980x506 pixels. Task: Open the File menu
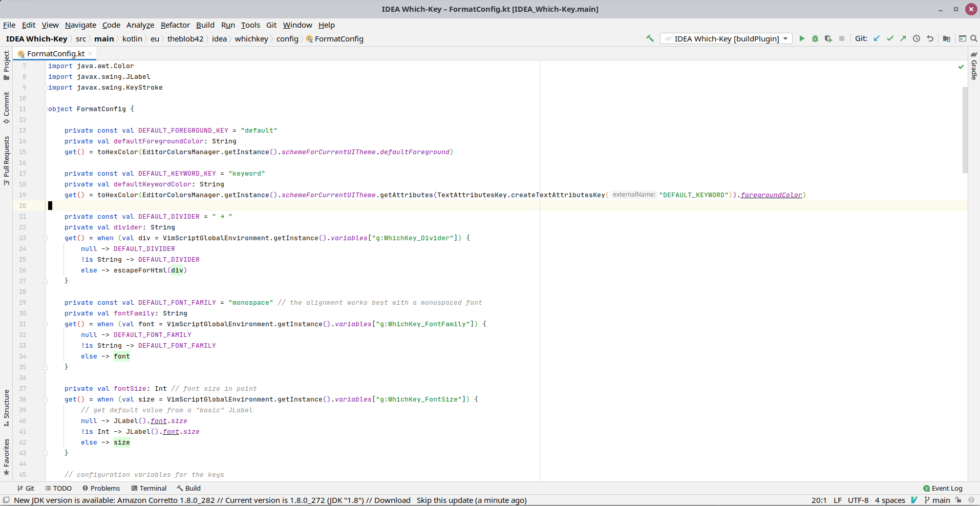(9, 25)
